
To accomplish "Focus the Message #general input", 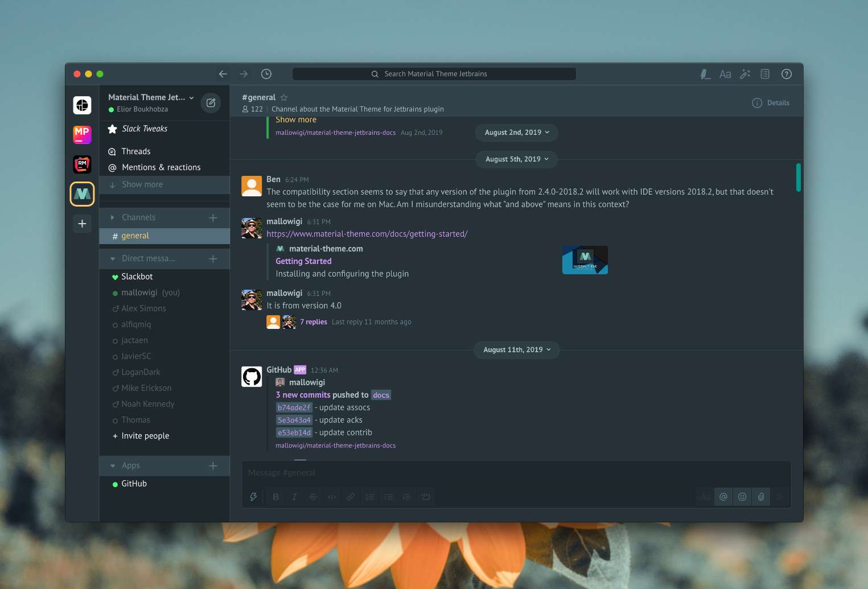I will [516, 473].
